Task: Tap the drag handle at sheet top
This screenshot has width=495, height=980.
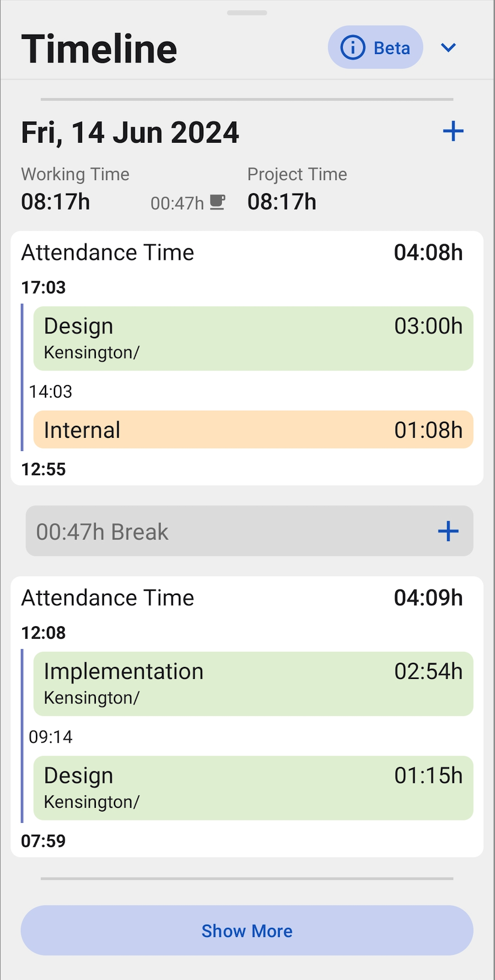Action: click(247, 13)
